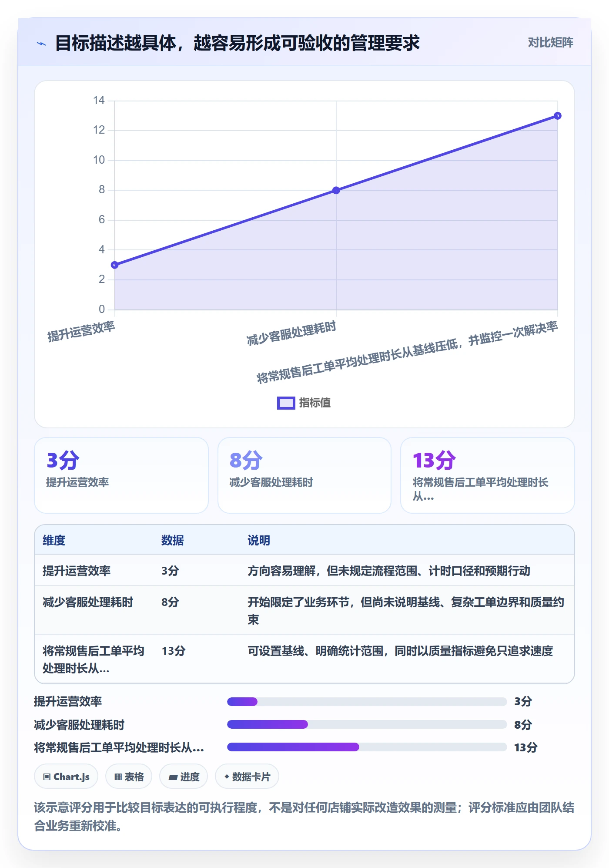The height and width of the screenshot is (868, 609).
Task: Open the 8分 减少客服处理耗时 data card
Action: coord(304,475)
